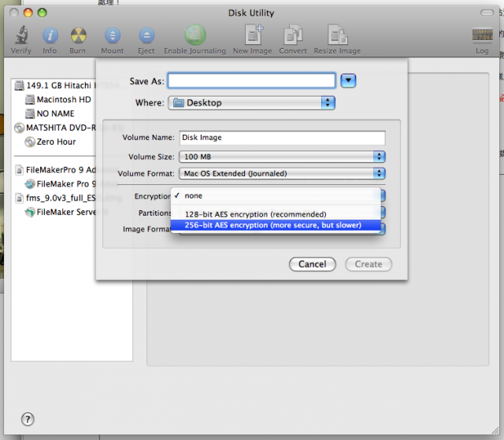Select the FileMaker Pro 9 volume
This screenshot has height=440, width=504.
(61, 184)
